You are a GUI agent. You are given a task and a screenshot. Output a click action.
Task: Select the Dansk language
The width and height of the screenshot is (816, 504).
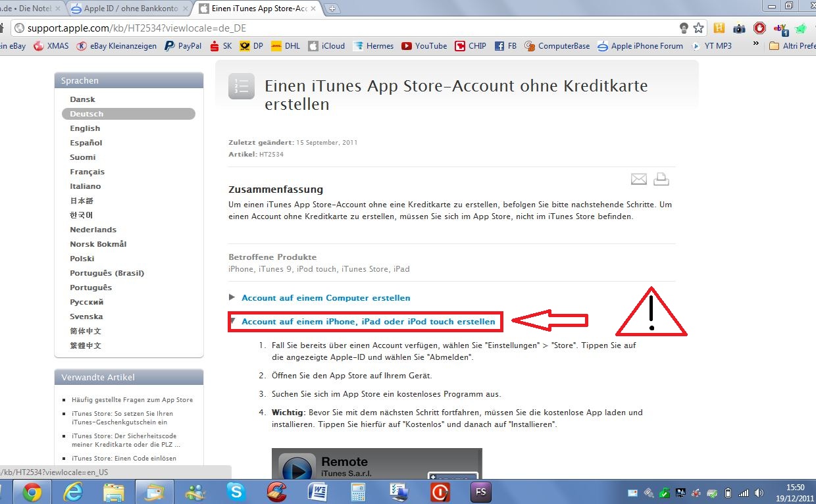coord(83,99)
